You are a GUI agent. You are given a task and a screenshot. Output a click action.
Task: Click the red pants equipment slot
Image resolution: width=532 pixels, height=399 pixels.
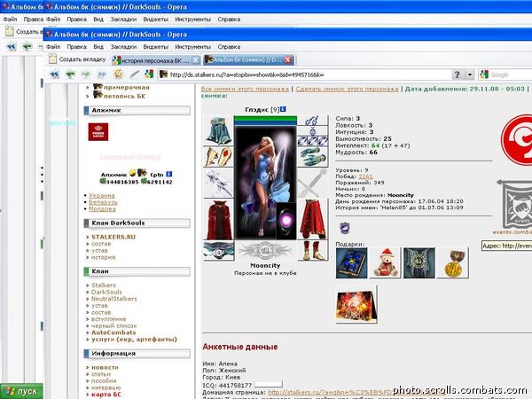(313, 220)
